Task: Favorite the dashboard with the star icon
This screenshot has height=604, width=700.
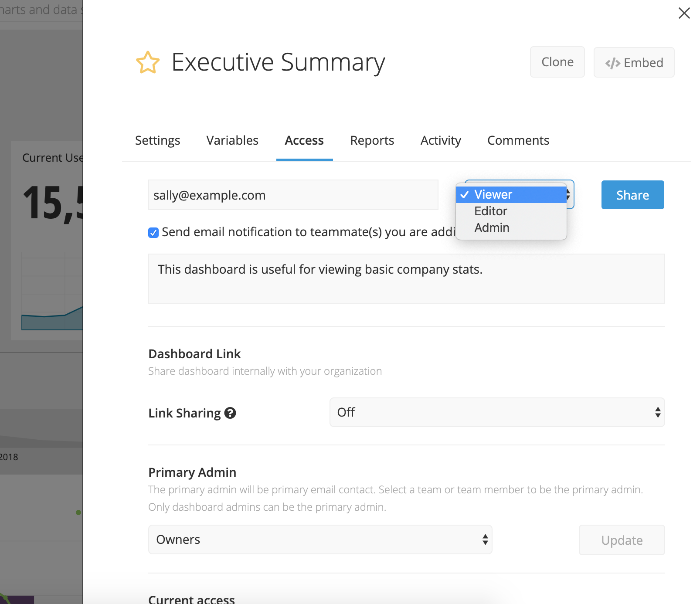Action: (x=148, y=62)
